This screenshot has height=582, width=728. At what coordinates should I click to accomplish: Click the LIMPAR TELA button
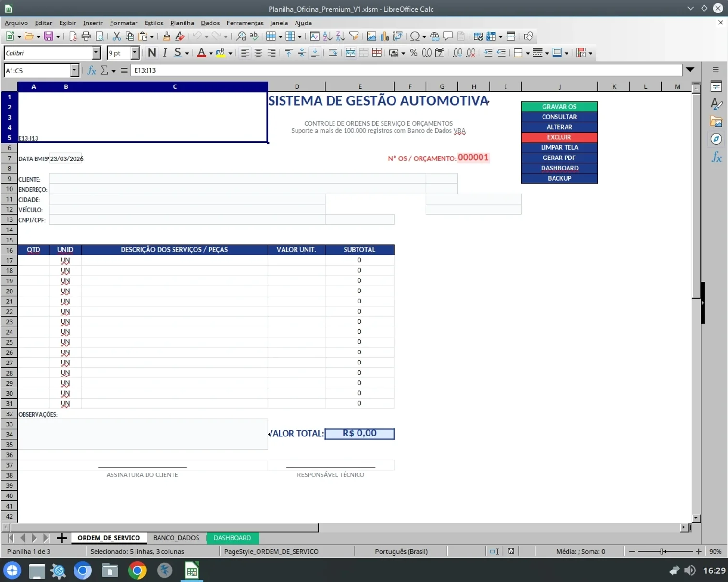559,147
